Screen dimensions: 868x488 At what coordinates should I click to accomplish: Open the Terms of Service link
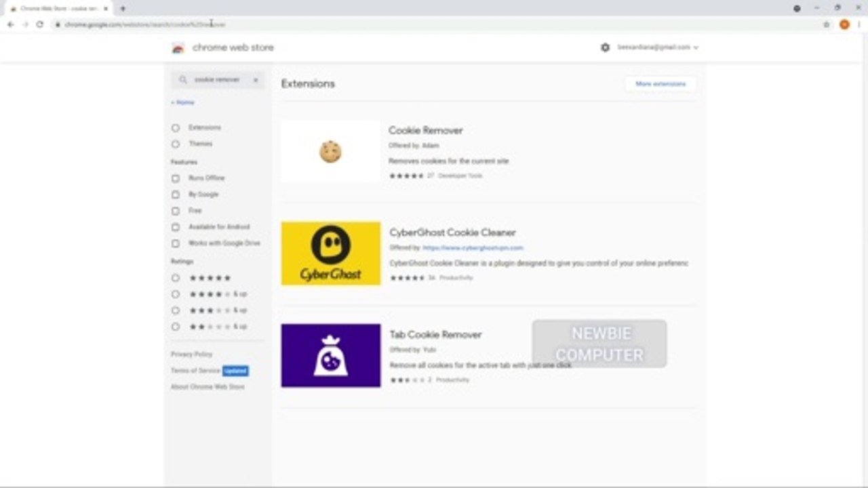(x=195, y=371)
